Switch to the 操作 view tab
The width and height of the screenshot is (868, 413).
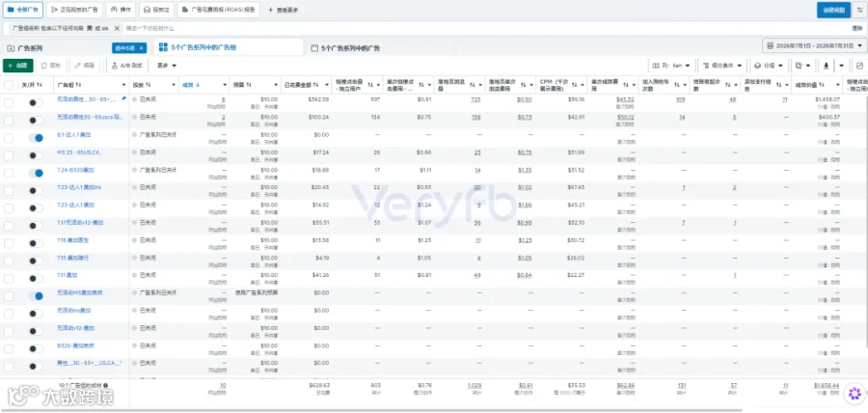[122, 10]
